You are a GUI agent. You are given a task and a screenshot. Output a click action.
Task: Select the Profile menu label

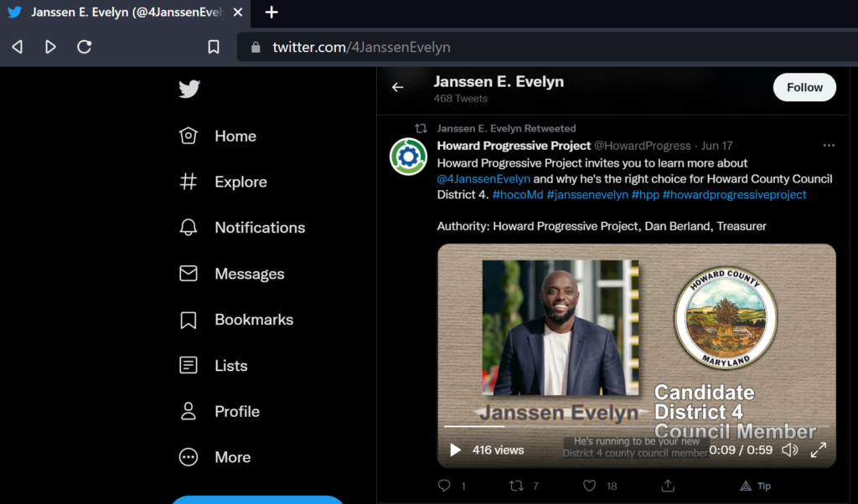tap(237, 411)
